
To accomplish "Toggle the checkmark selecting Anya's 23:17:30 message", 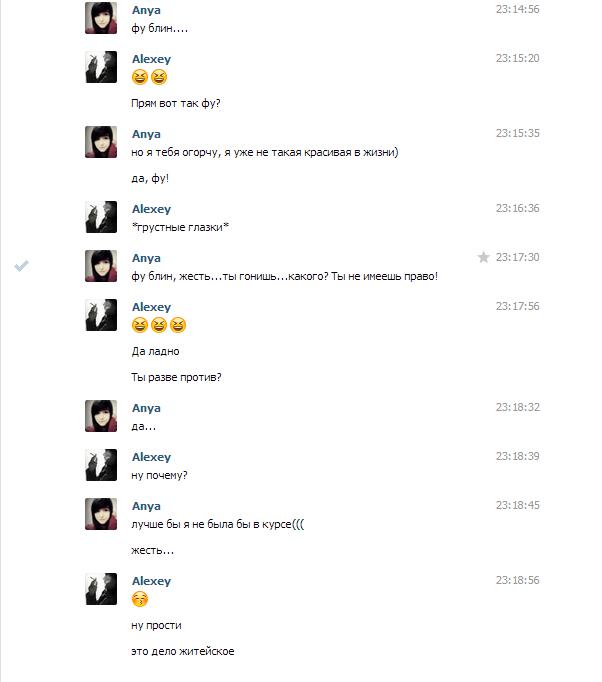I will point(21,265).
